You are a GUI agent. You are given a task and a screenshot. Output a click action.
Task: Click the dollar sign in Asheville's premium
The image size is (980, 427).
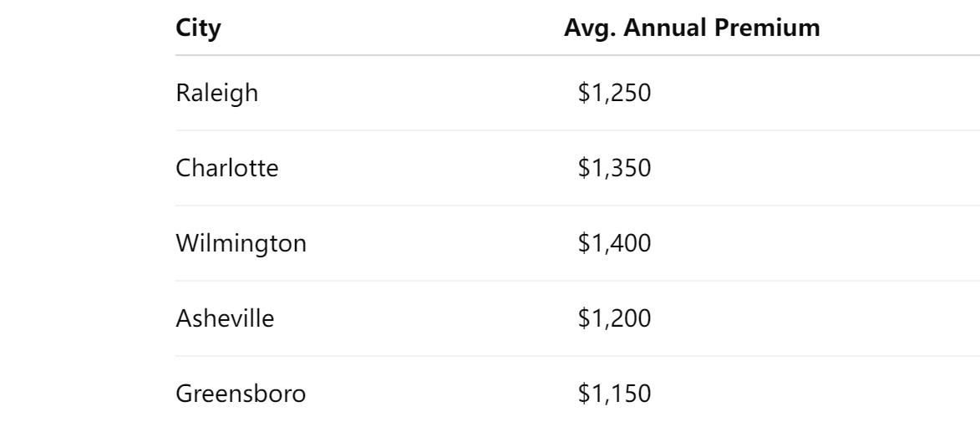[x=584, y=318]
